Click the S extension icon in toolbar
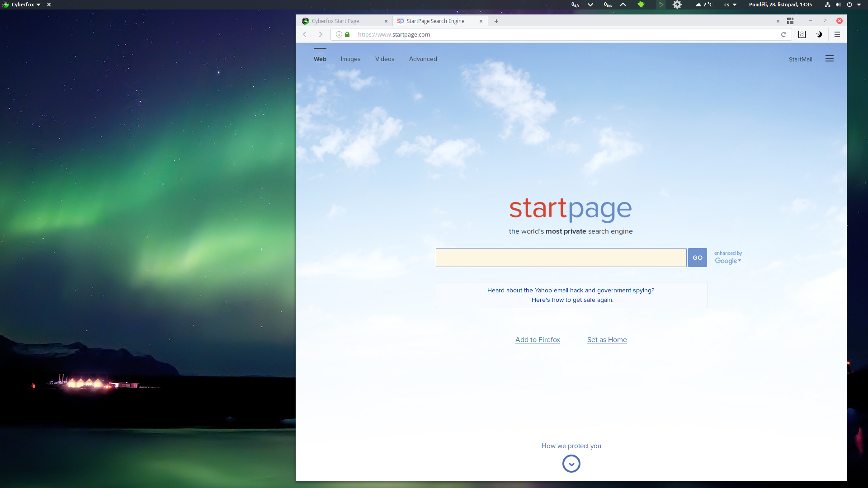 click(802, 34)
